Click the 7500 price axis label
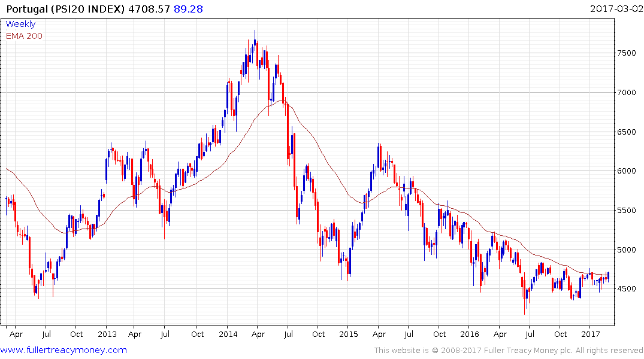This screenshot has height=359, width=644. 627,53
